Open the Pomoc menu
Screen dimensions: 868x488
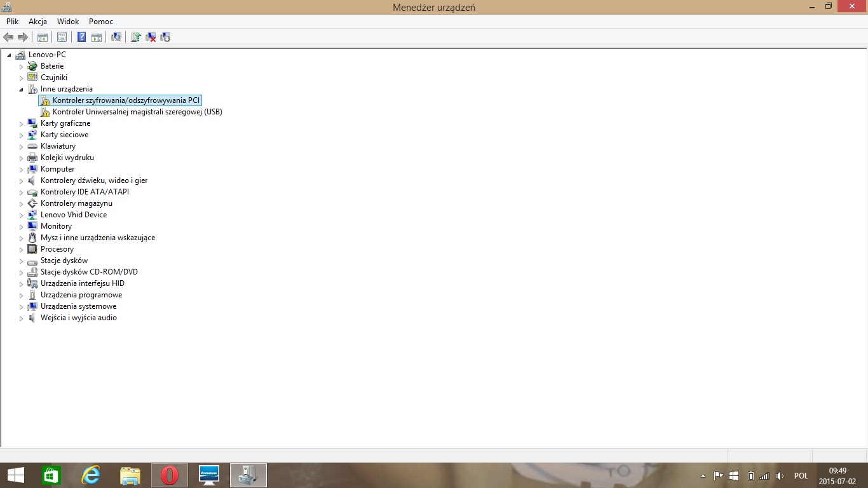[x=101, y=22]
